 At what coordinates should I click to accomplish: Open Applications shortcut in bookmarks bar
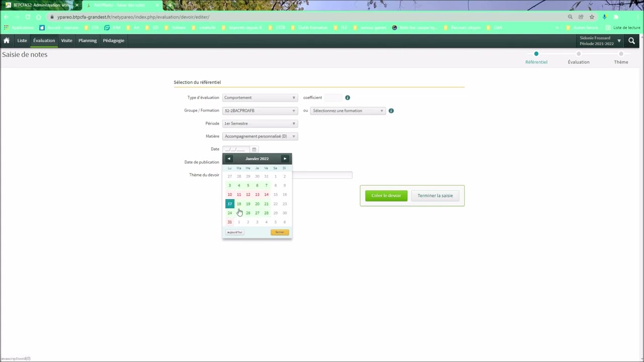19,28
